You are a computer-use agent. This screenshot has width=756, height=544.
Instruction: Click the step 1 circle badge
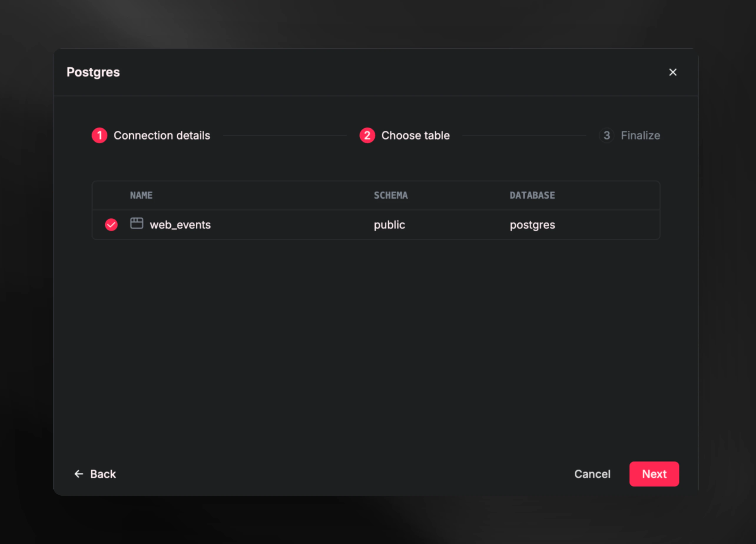[99, 135]
